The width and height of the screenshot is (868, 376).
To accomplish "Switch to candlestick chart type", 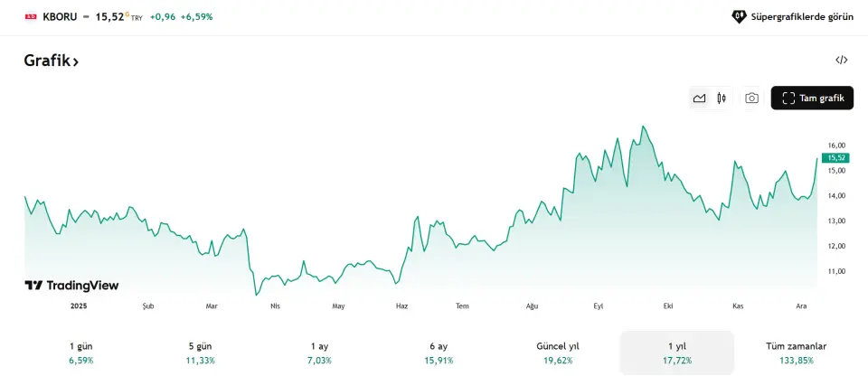I will click(722, 99).
